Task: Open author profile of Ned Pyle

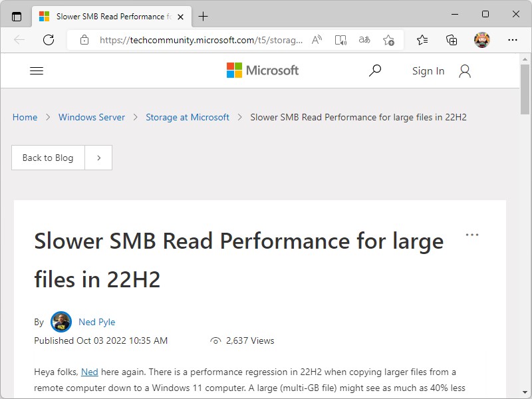Action: 97,322
